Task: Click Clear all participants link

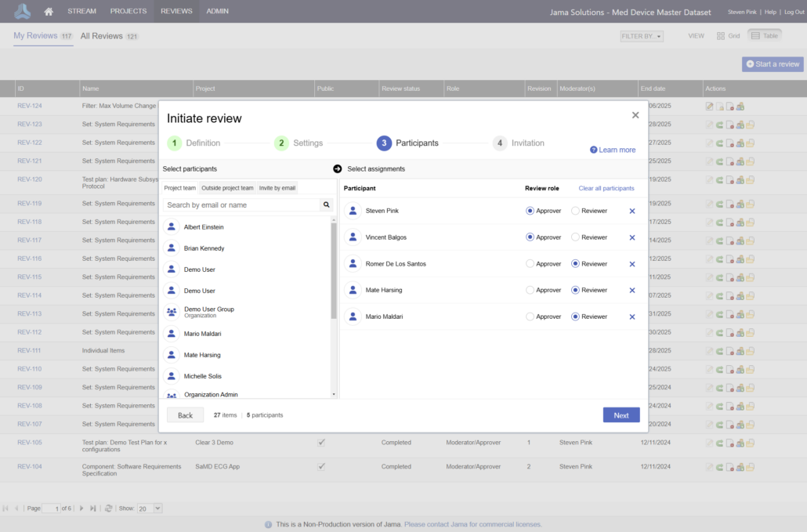Action: point(606,188)
